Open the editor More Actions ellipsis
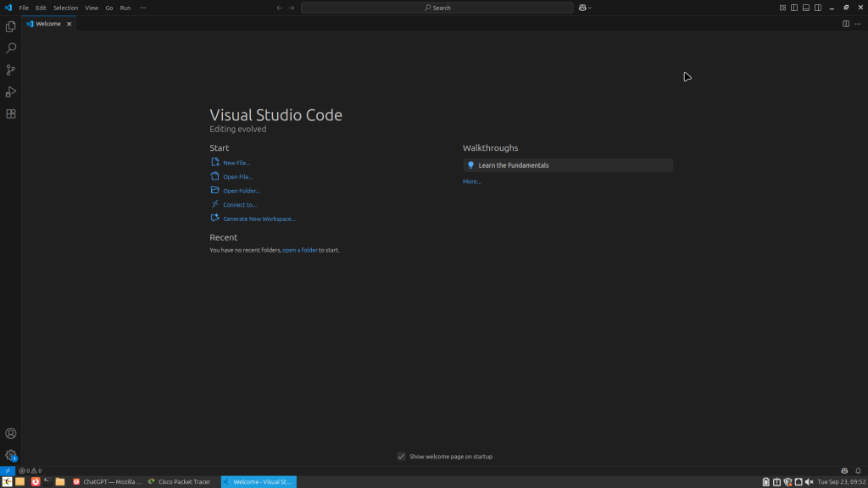The height and width of the screenshot is (488, 868). [x=857, y=24]
